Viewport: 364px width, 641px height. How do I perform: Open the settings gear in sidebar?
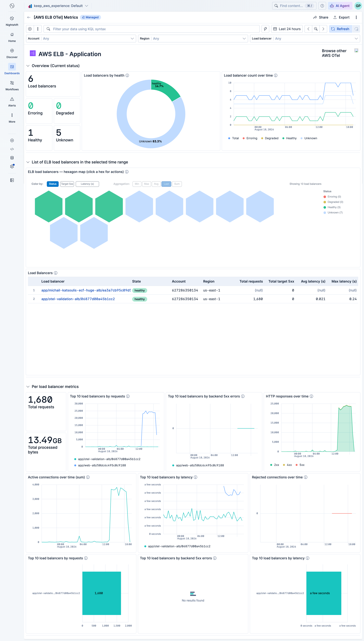pos(12,167)
